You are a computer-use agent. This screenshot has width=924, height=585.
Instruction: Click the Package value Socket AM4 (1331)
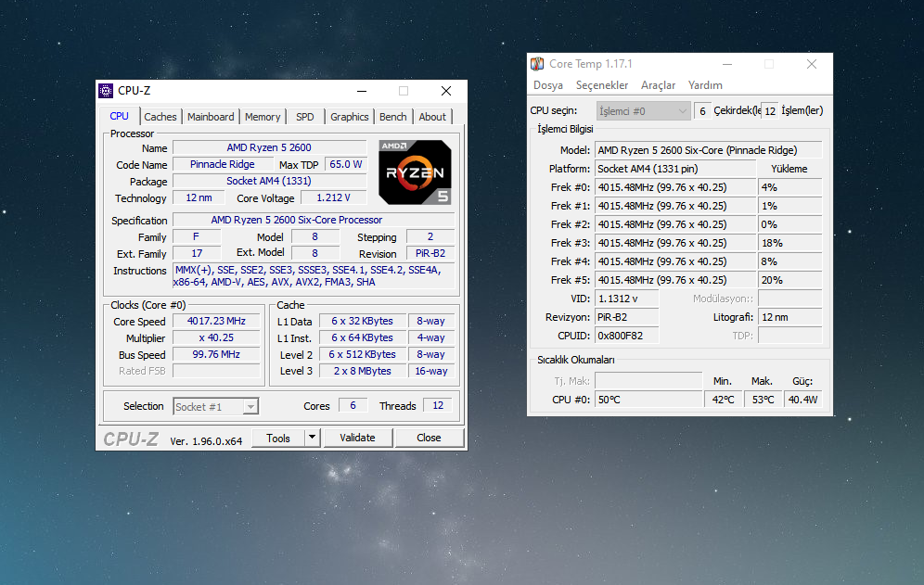click(x=269, y=181)
